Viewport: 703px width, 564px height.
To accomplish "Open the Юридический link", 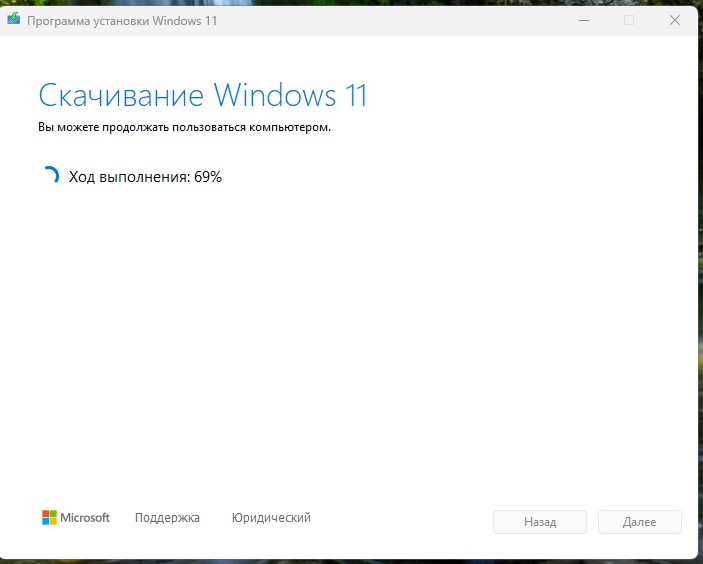I will pyautogui.click(x=271, y=517).
